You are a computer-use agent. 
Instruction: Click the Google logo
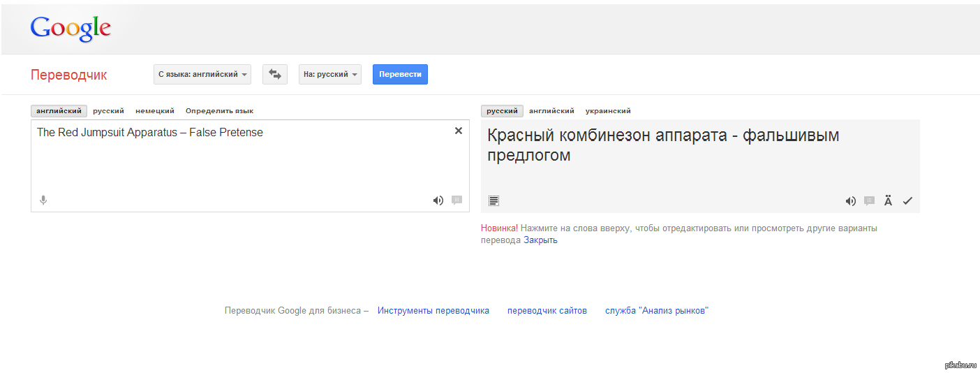pos(70,29)
